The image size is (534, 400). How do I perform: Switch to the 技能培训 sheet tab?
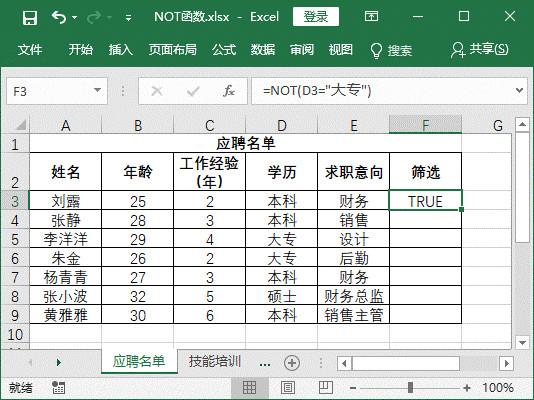[x=215, y=362]
